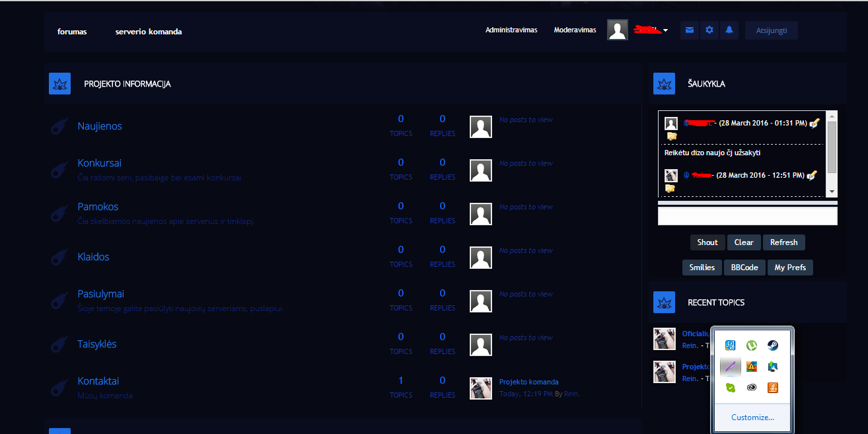The width and height of the screenshot is (868, 434).
Task: Click avatar of the 01:31 PM shout
Action: pyautogui.click(x=671, y=124)
